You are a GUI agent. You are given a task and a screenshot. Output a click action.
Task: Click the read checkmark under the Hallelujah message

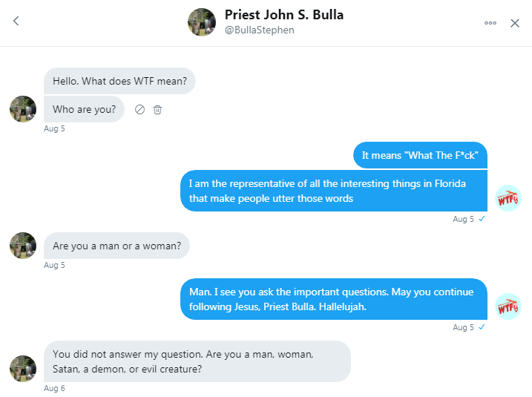coord(482,327)
